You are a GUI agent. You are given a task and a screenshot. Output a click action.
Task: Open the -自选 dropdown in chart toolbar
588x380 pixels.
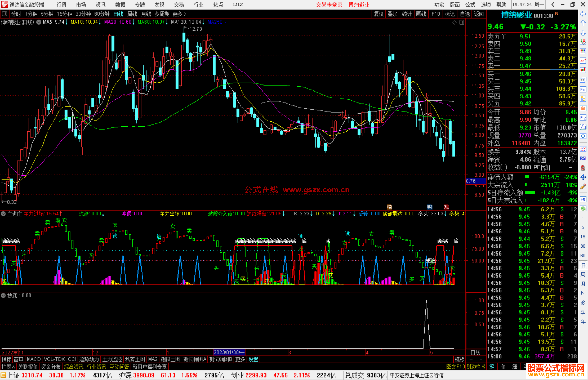point(464,14)
